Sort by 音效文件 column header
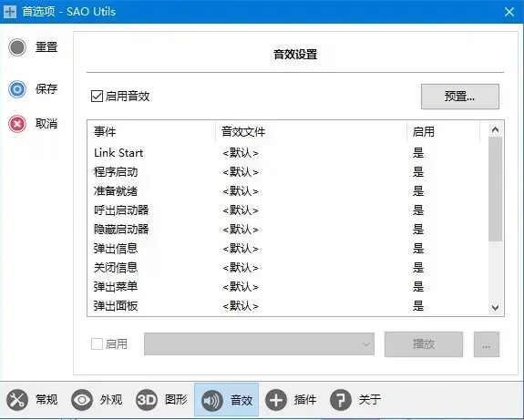The width and height of the screenshot is (524, 420). click(311, 131)
